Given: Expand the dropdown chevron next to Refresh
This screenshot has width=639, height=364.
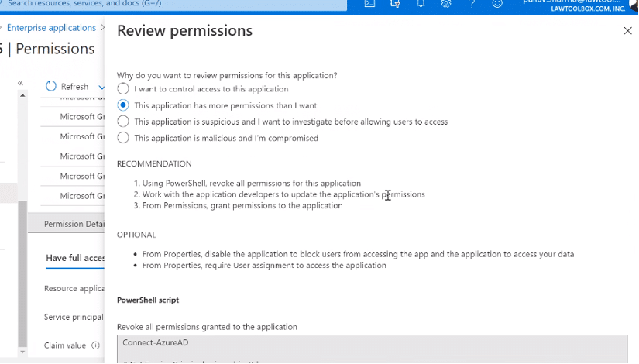Looking at the screenshot, I should pos(101,87).
